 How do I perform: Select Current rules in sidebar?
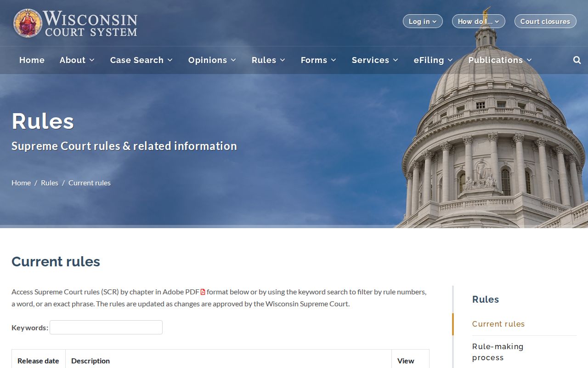[x=498, y=324]
